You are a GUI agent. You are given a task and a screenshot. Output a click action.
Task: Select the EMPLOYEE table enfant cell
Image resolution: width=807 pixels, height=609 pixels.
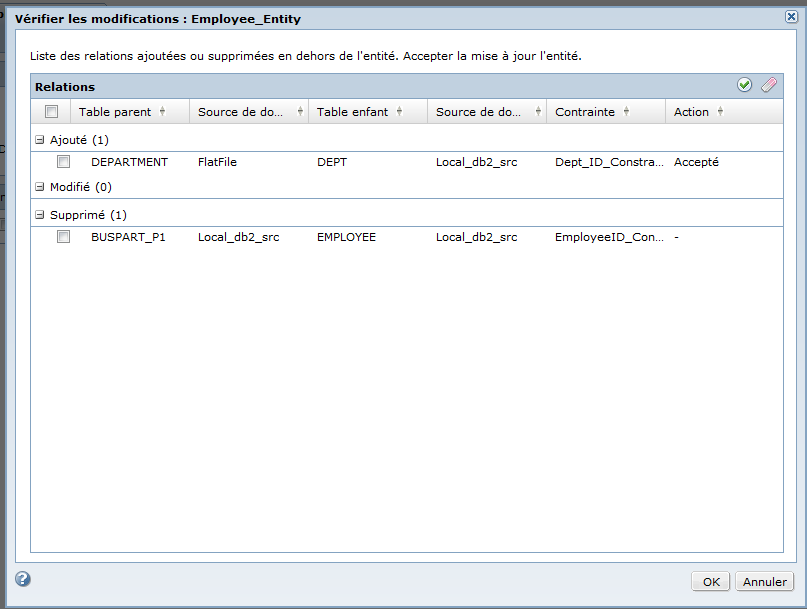tap(346, 237)
